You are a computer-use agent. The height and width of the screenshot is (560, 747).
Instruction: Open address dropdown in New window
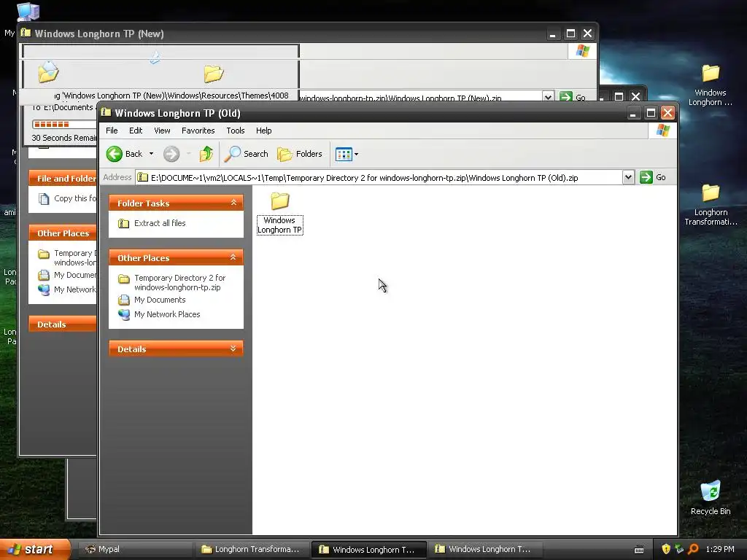tap(548, 97)
